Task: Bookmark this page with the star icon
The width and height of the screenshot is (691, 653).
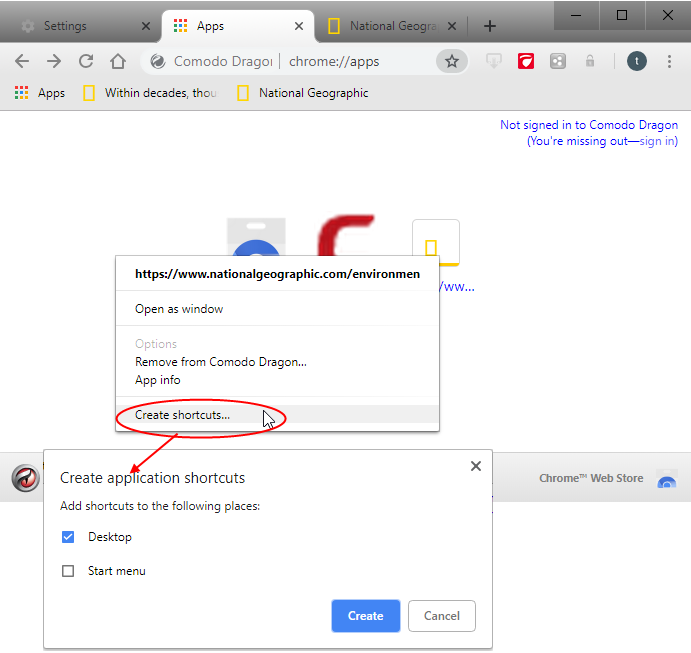Action: click(452, 61)
